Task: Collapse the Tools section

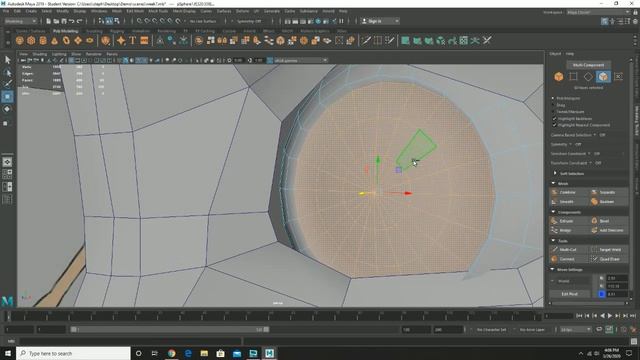Action: (553, 240)
